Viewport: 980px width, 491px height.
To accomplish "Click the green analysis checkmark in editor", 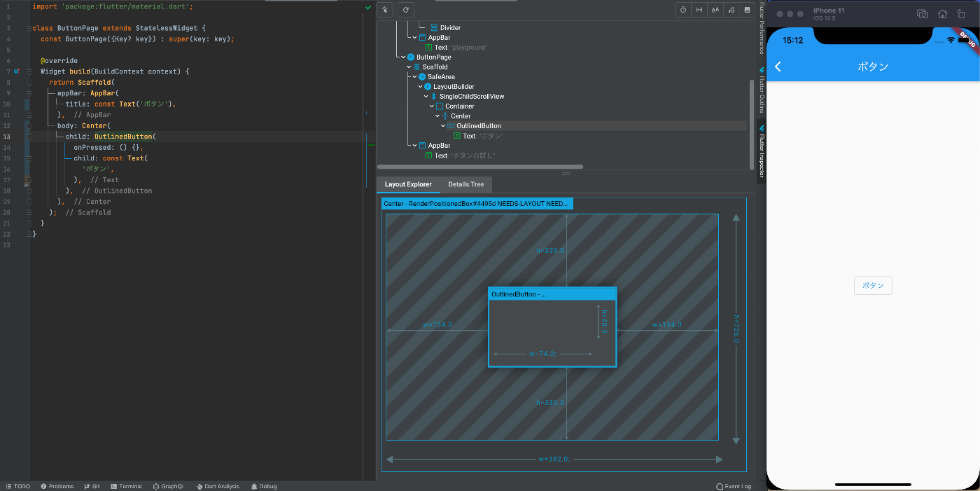I will (x=368, y=7).
